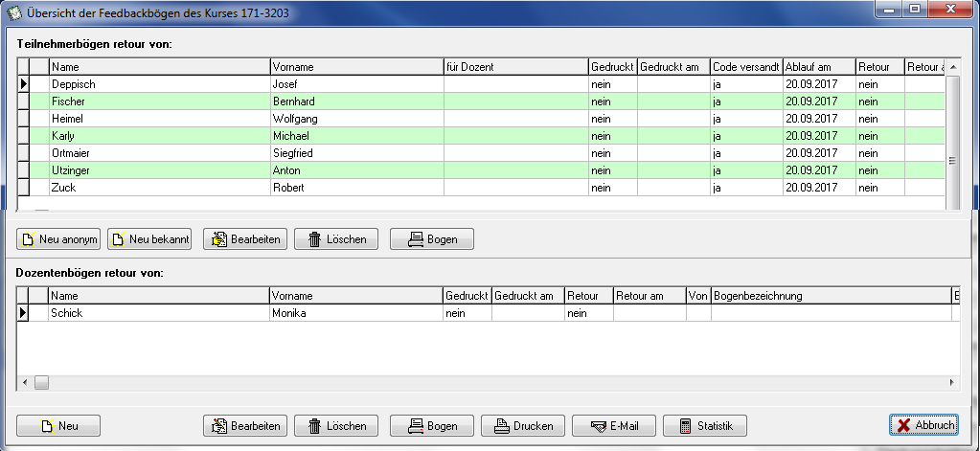
Task: Click upper Löschen trash icon button
Action: (x=336, y=239)
